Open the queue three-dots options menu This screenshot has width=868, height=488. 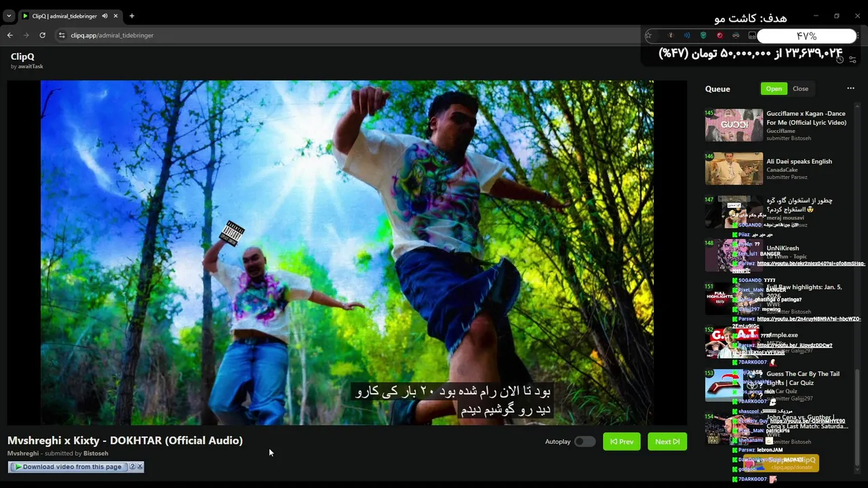[850, 88]
